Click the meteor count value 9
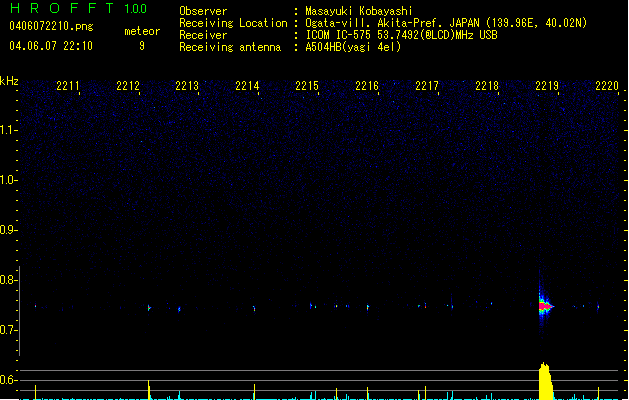The height and width of the screenshot is (400, 629). coord(142,46)
